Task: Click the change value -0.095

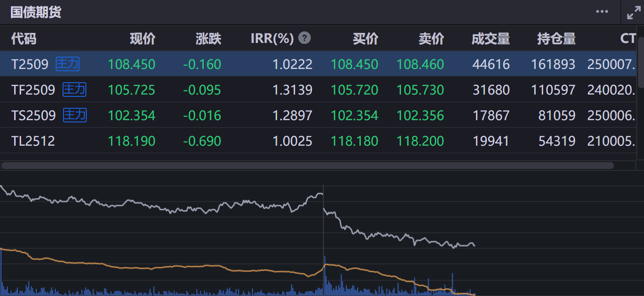Action: point(202,90)
